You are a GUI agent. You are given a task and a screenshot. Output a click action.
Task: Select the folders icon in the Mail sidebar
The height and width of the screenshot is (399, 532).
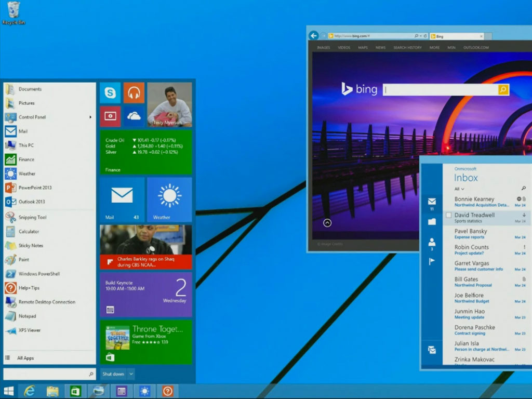click(432, 222)
